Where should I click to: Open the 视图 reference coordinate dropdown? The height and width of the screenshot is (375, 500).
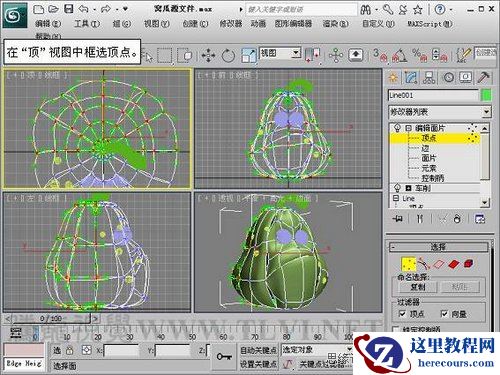click(x=280, y=53)
